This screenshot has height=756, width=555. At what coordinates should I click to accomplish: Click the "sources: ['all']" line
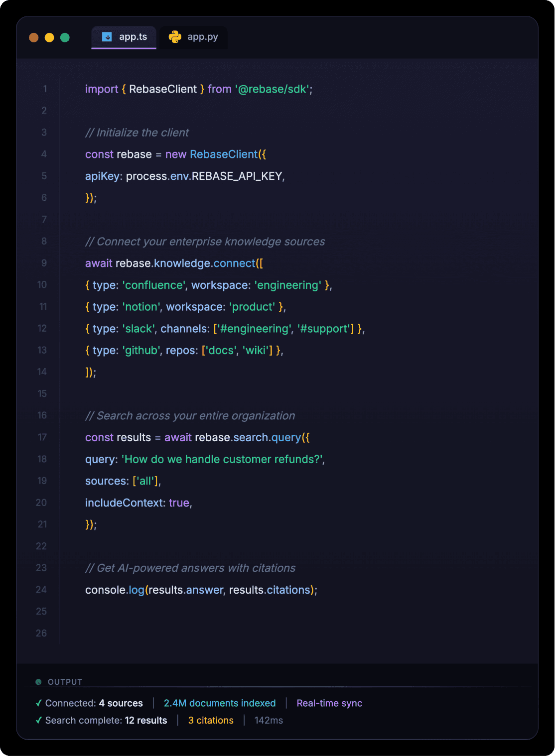[123, 481]
